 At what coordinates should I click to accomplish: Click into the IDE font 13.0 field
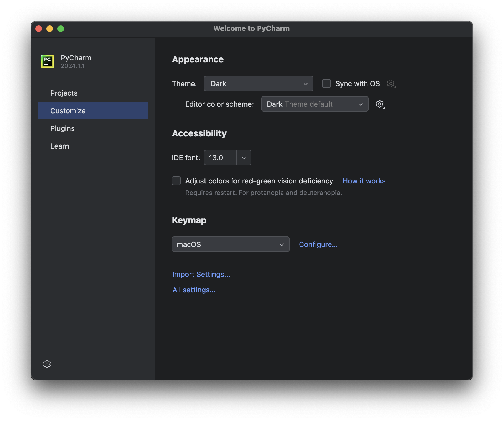point(220,157)
